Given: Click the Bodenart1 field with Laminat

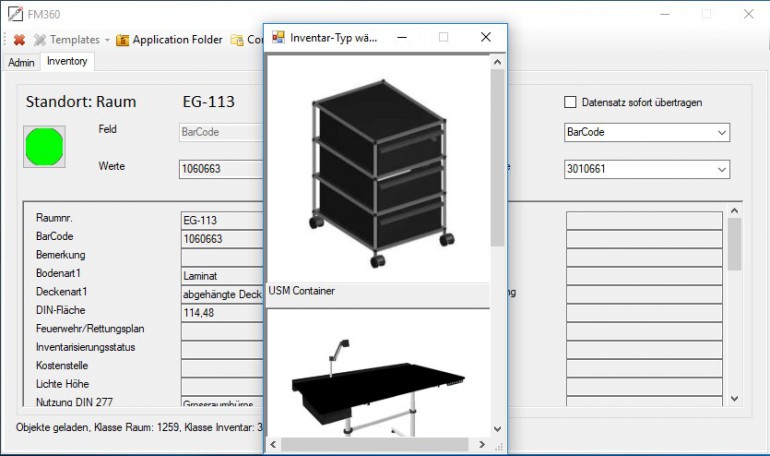Looking at the screenshot, I should click(x=222, y=276).
